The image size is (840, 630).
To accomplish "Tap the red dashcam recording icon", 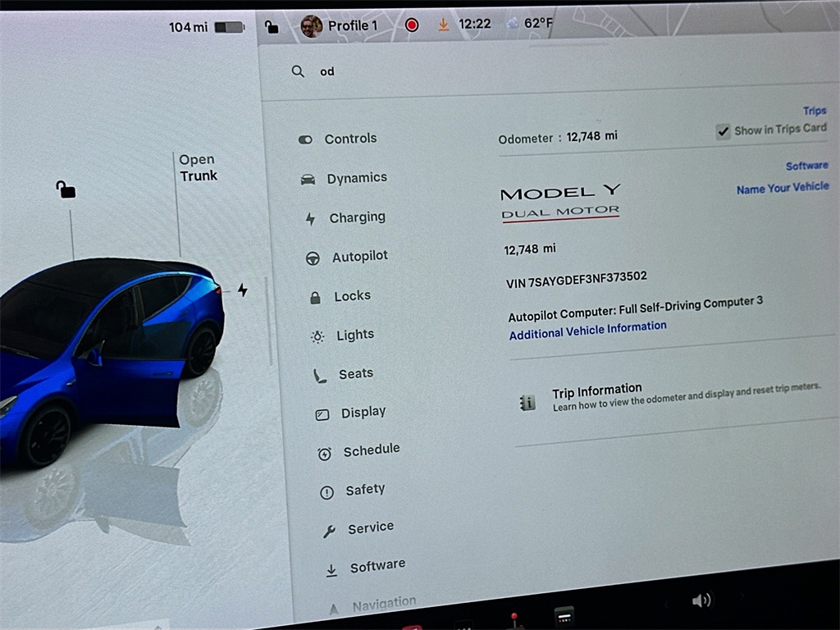I will pos(412,25).
